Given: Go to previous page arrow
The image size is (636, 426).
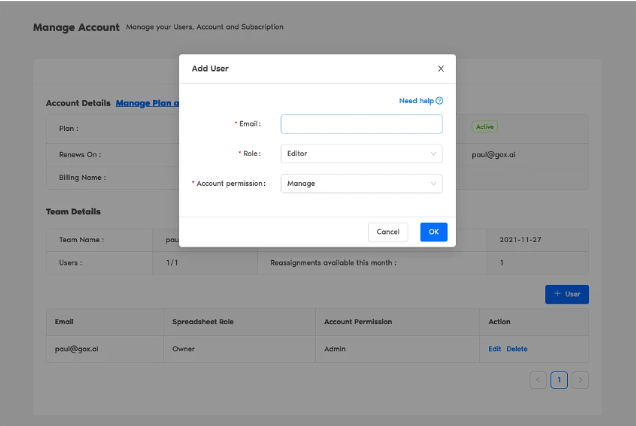Looking at the screenshot, I should pos(538,380).
